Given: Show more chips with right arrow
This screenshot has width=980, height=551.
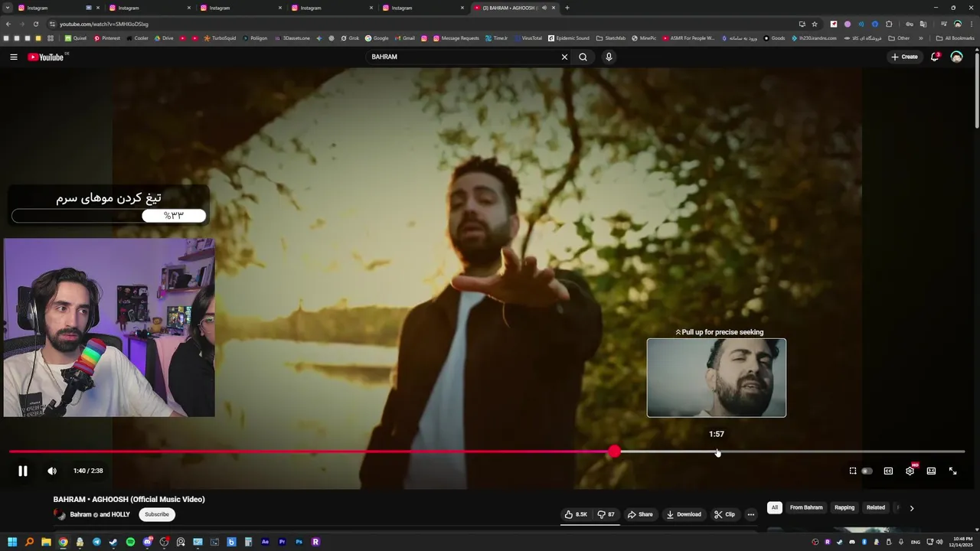Looking at the screenshot, I should tap(911, 508).
